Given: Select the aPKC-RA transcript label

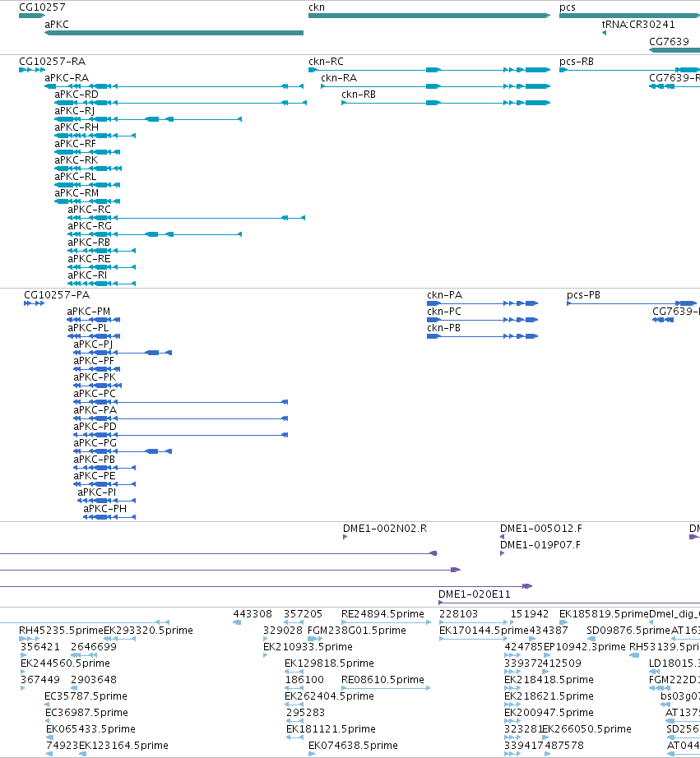Looking at the screenshot, I should [x=67, y=78].
